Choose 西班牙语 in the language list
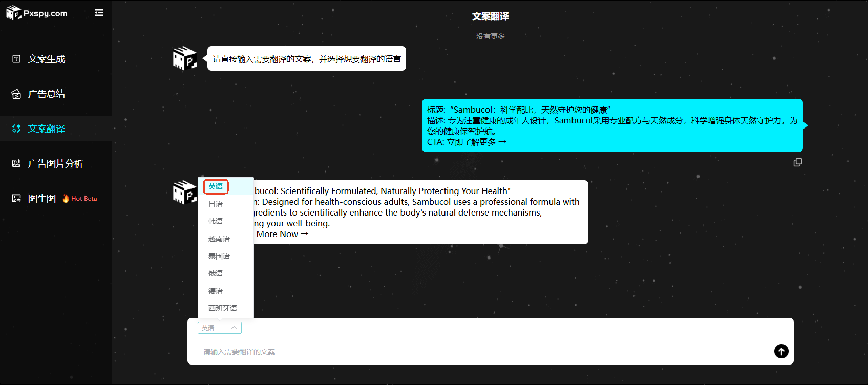The width and height of the screenshot is (868, 385). [226, 308]
